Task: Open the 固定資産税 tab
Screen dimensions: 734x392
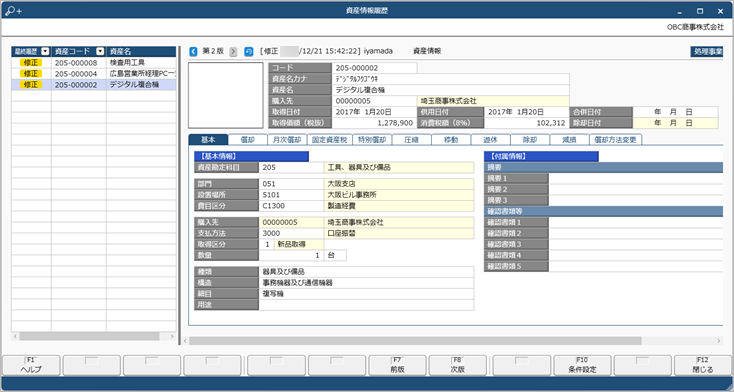Action: tap(330, 140)
